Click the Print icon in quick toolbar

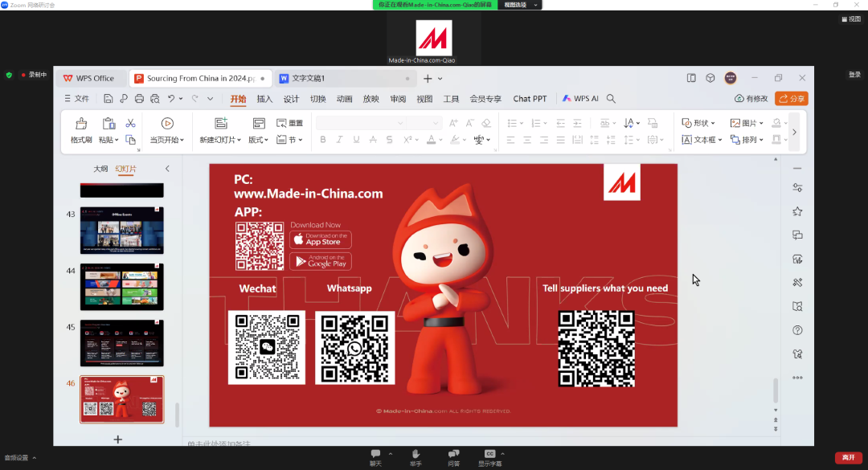click(x=139, y=99)
